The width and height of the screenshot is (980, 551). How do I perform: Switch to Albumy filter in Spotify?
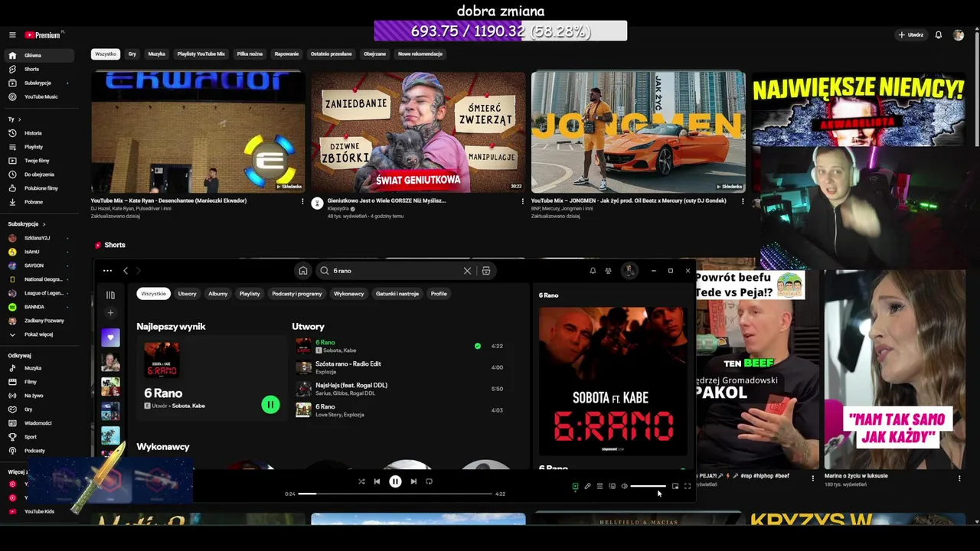coord(218,294)
